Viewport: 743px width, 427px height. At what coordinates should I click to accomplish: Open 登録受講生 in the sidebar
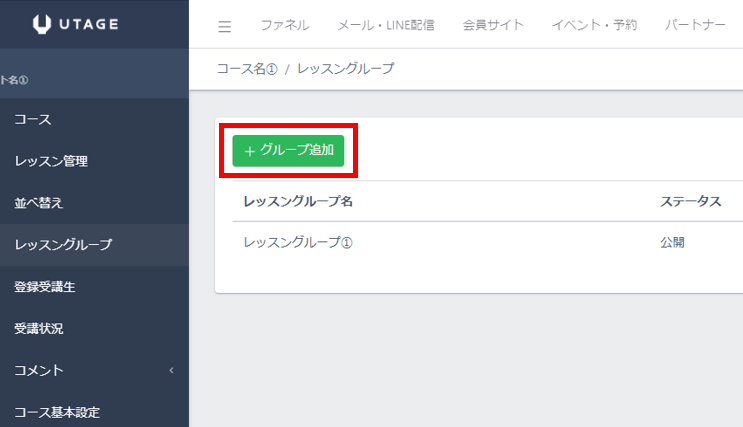45,287
